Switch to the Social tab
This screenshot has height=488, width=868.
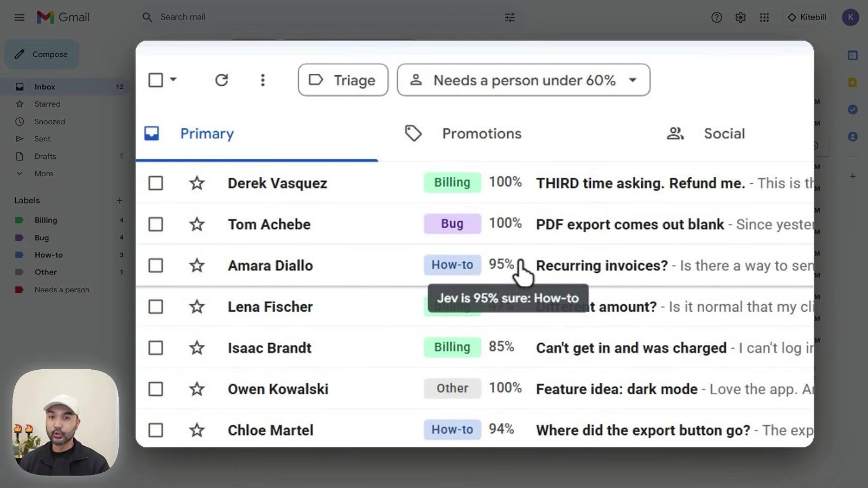[705, 134]
